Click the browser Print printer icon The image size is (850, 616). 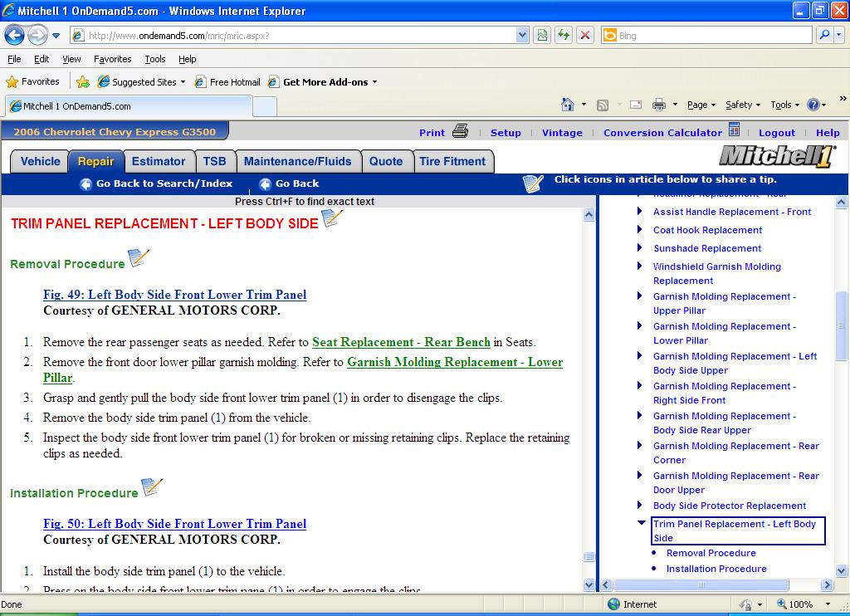pos(658,105)
